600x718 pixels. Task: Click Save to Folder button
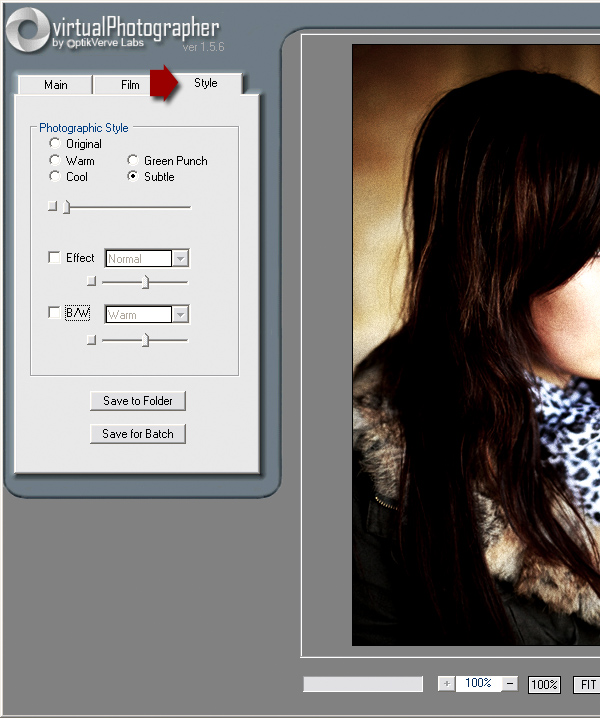point(138,401)
